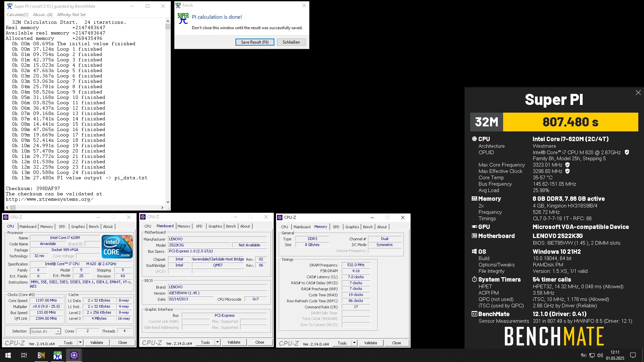Open Bench tab in CPU window
Image resolution: width=644 pixels, height=362 pixels.
(x=94, y=227)
